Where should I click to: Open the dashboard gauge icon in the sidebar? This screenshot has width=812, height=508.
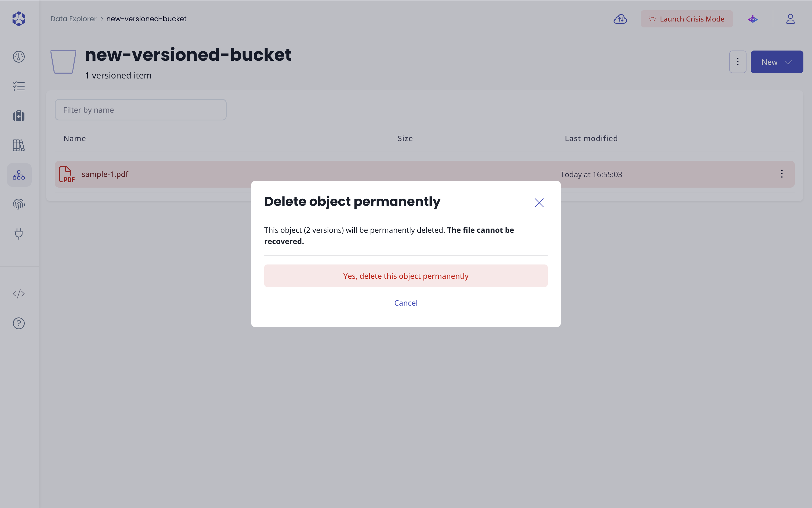coord(19,57)
